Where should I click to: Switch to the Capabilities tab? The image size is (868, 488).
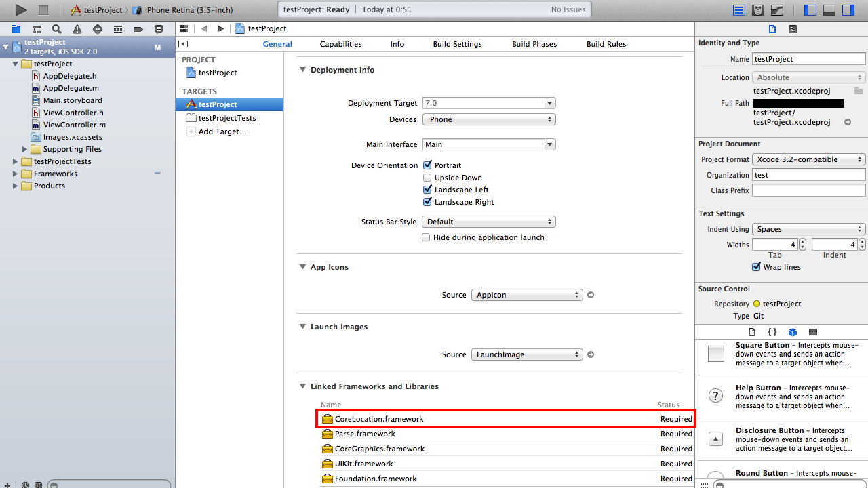point(341,44)
